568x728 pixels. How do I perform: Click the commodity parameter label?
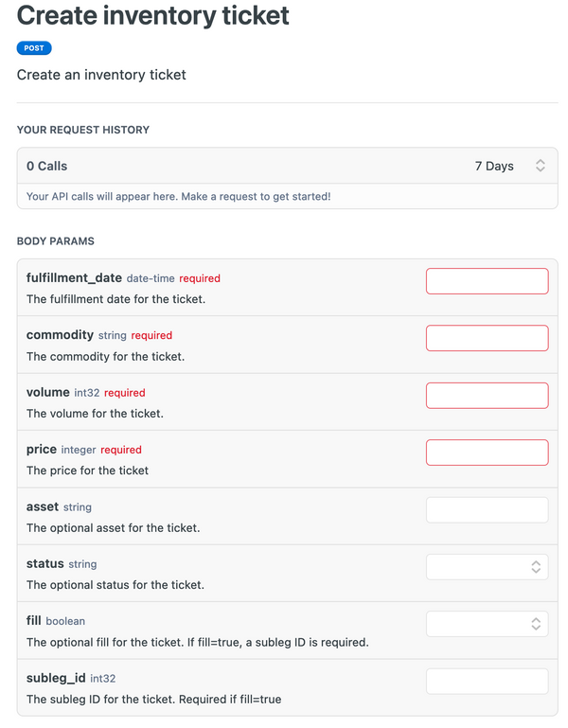point(60,335)
